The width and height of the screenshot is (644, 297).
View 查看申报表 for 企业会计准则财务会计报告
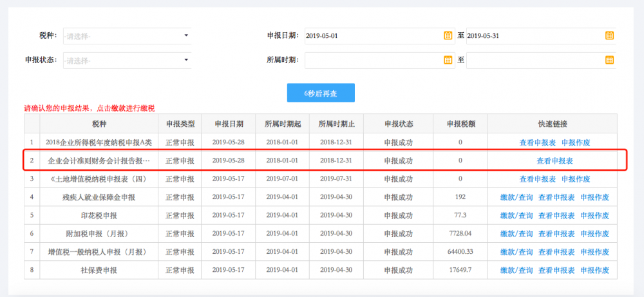tap(554, 160)
